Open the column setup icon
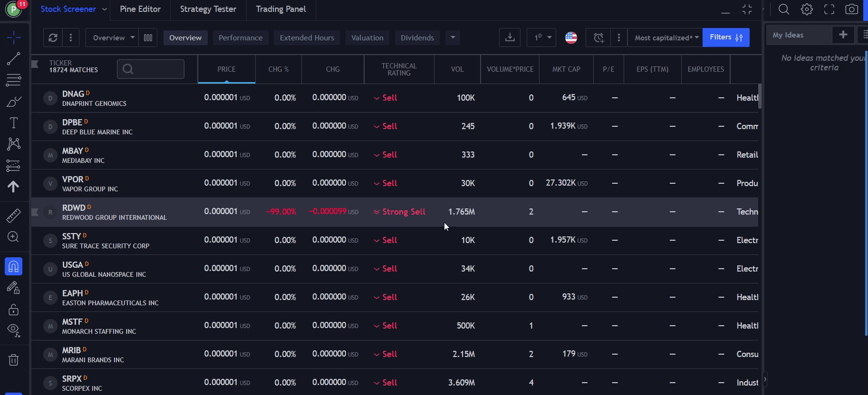 [x=148, y=38]
